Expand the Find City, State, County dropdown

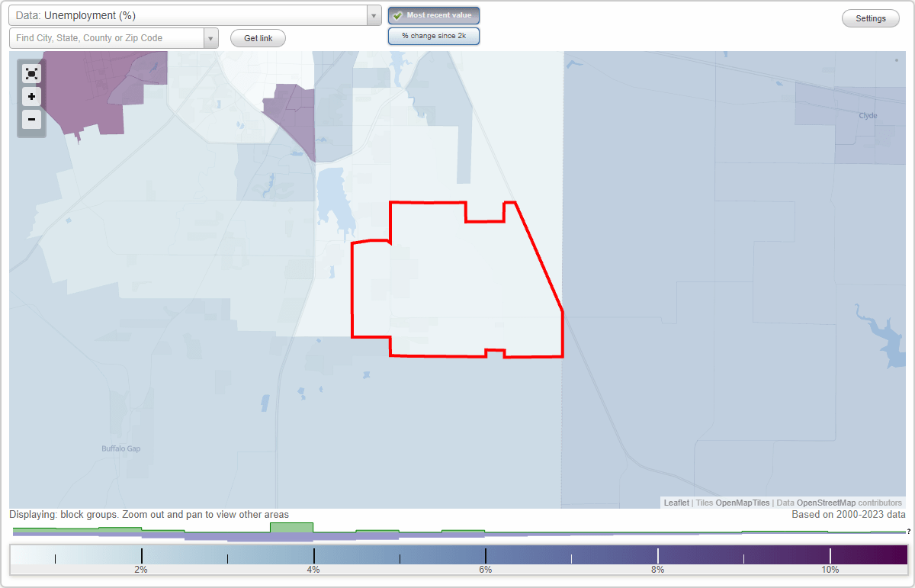[x=211, y=37]
